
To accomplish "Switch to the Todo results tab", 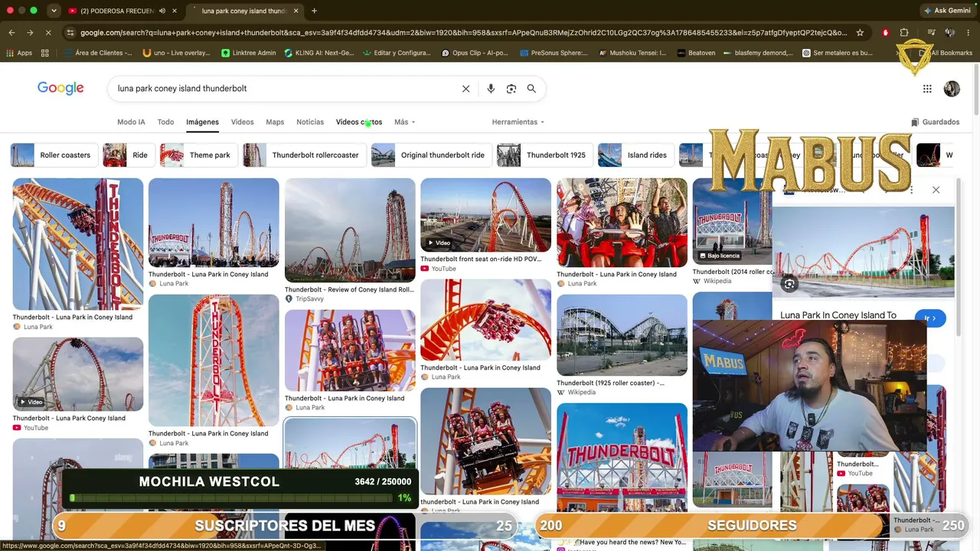I will pos(165,122).
